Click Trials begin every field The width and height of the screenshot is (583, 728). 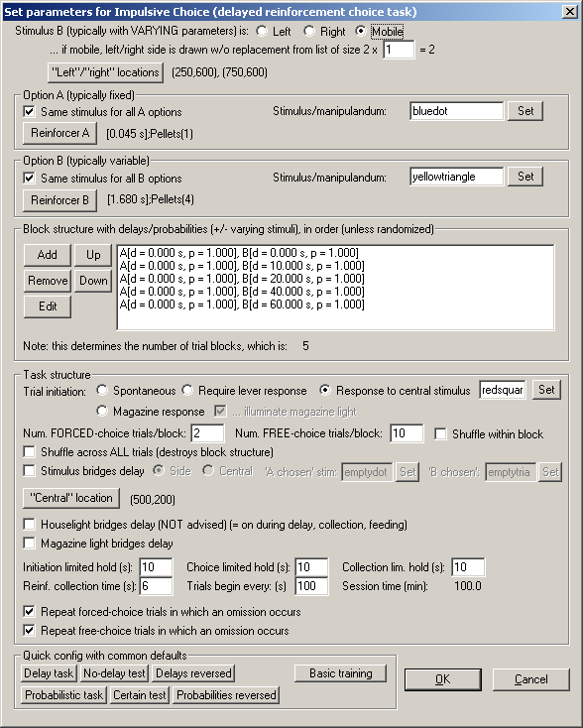(311, 586)
